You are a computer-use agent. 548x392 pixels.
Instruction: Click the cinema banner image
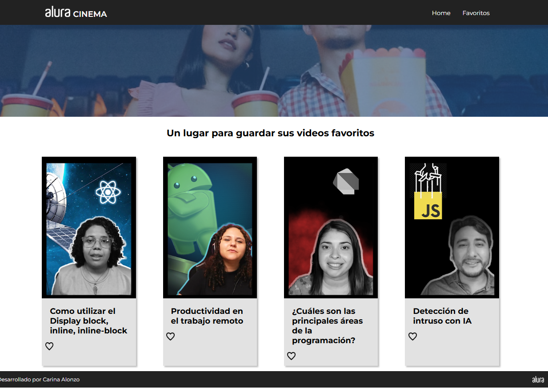pos(274,71)
